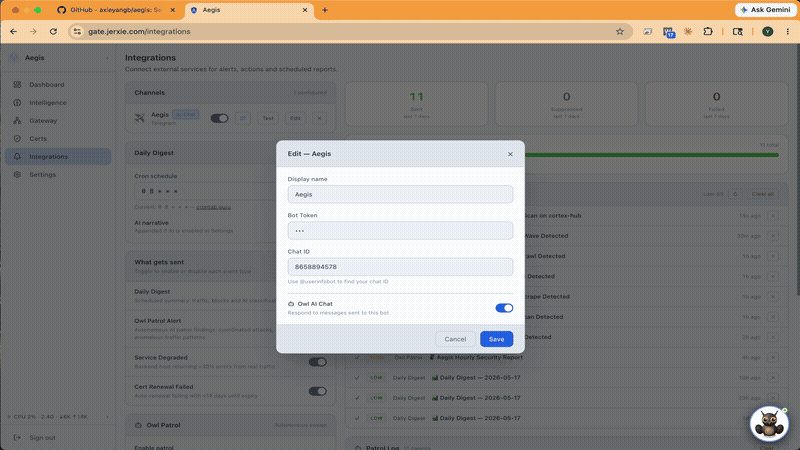This screenshot has height=450, width=800.
Task: Toggle the Cert Renewal Failed switch
Action: pyautogui.click(x=317, y=391)
